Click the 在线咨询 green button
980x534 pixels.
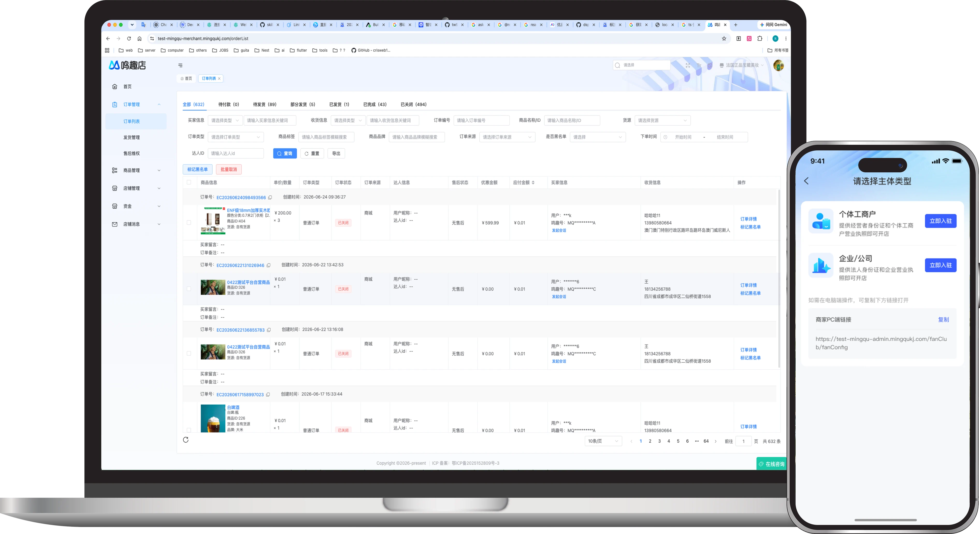click(772, 464)
